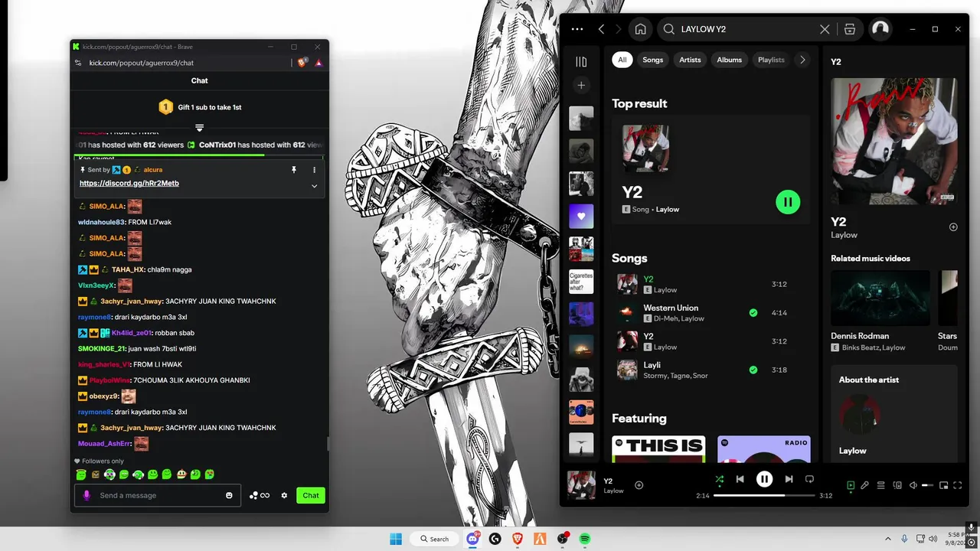
Task: Select the Songs filter chip
Action: (x=653, y=60)
